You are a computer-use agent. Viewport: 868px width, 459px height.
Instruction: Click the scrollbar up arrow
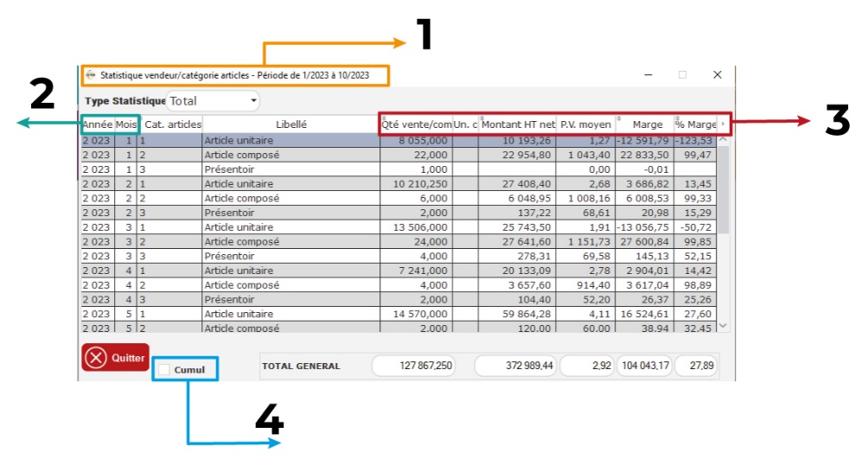pos(723,140)
